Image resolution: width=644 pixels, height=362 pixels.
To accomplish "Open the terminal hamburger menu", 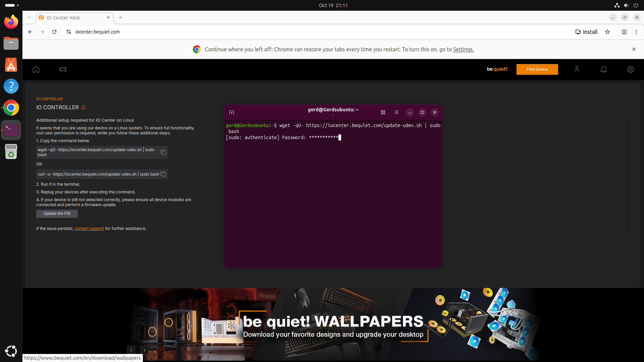I will 396,112.
